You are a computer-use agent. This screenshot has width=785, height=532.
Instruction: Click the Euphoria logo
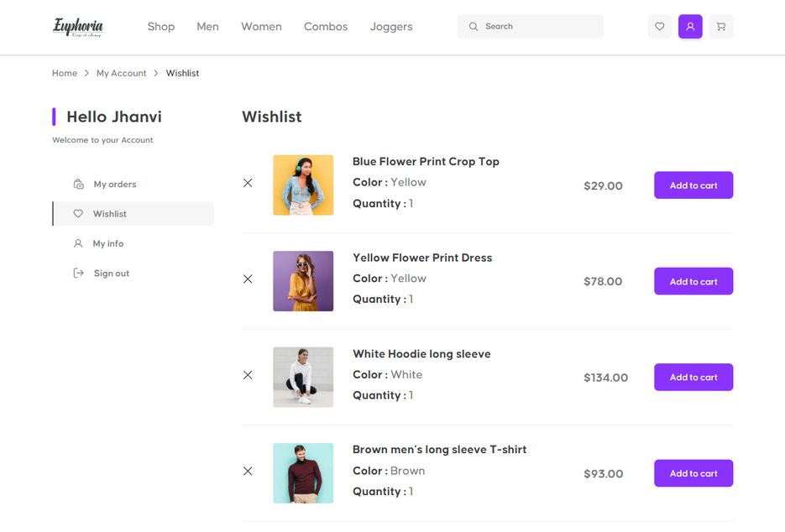77,27
